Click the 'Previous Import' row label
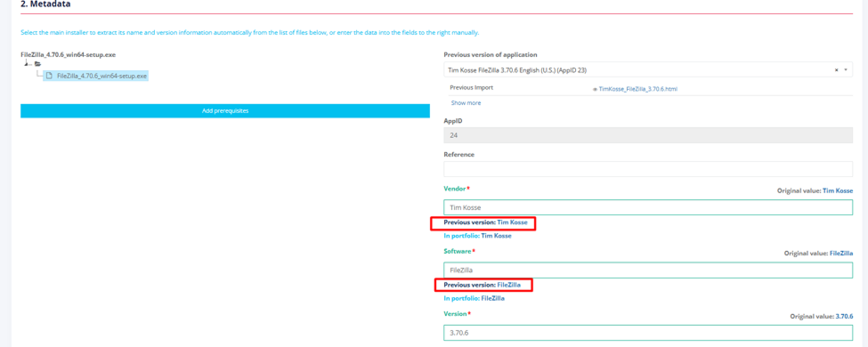868x347 pixels. point(471,88)
